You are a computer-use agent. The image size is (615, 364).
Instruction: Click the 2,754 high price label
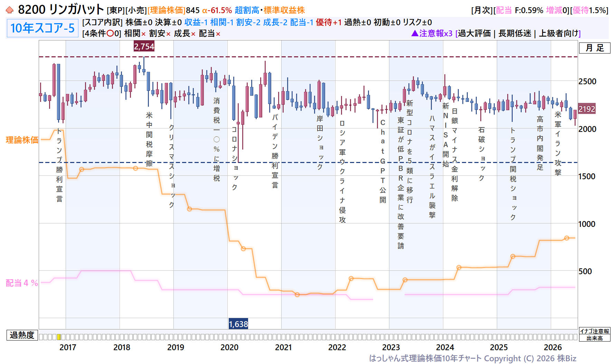pyautogui.click(x=144, y=46)
